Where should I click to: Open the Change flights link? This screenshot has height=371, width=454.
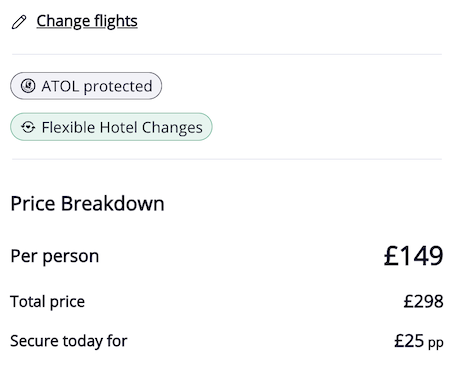click(87, 21)
